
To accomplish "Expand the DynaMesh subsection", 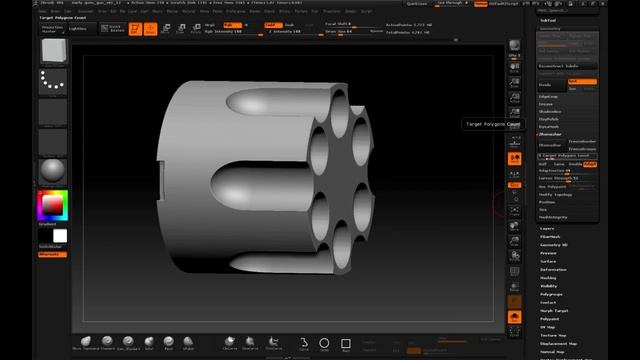I will tap(549, 127).
